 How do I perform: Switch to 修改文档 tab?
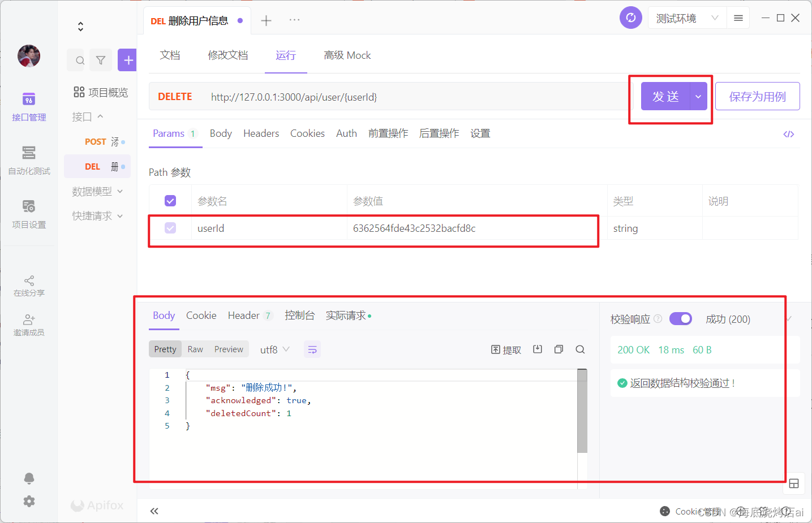tap(227, 55)
